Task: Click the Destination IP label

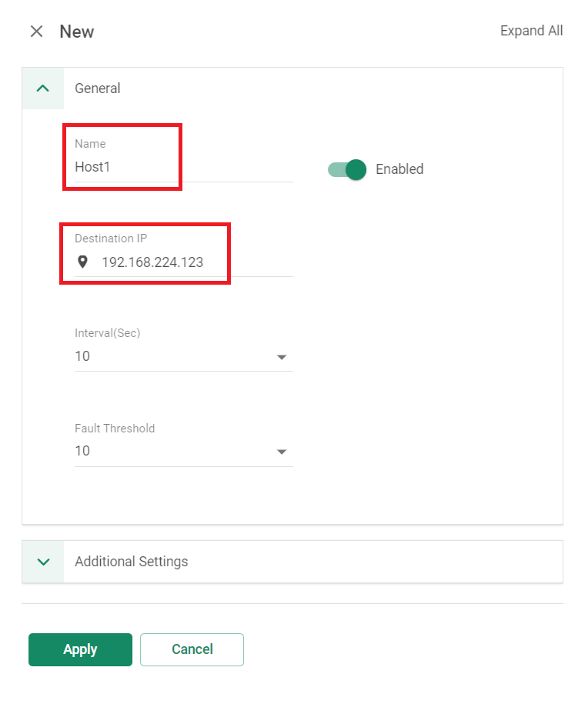Action: click(x=111, y=239)
